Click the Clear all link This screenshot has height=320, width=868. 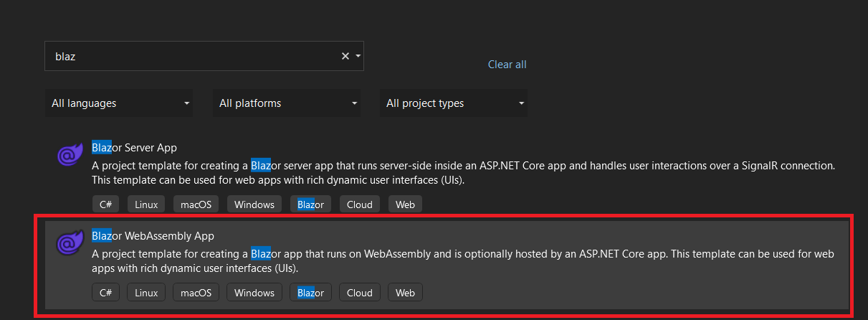pos(507,65)
